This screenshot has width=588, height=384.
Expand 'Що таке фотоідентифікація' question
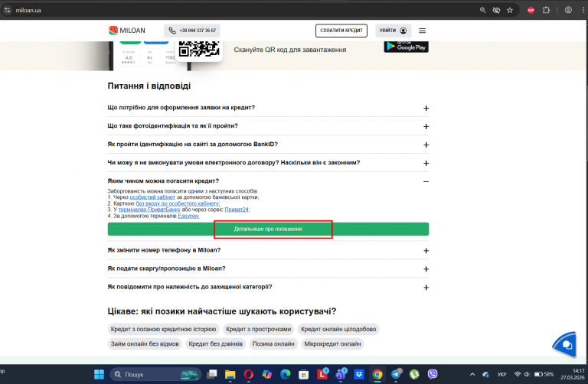coord(268,126)
